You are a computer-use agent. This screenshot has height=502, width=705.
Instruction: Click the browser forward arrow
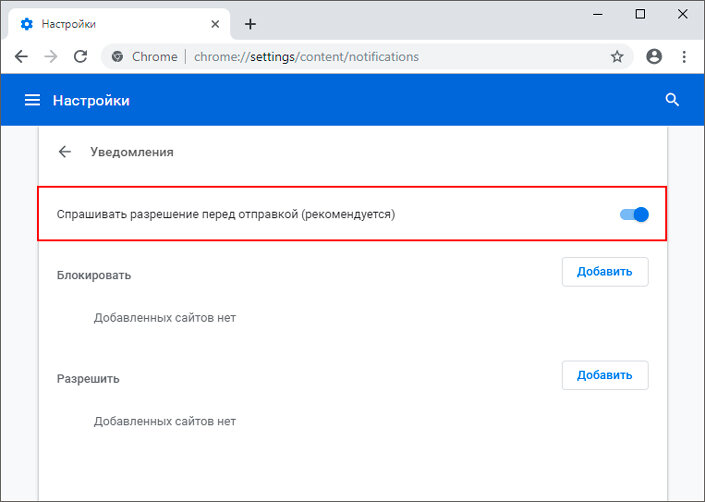51,57
